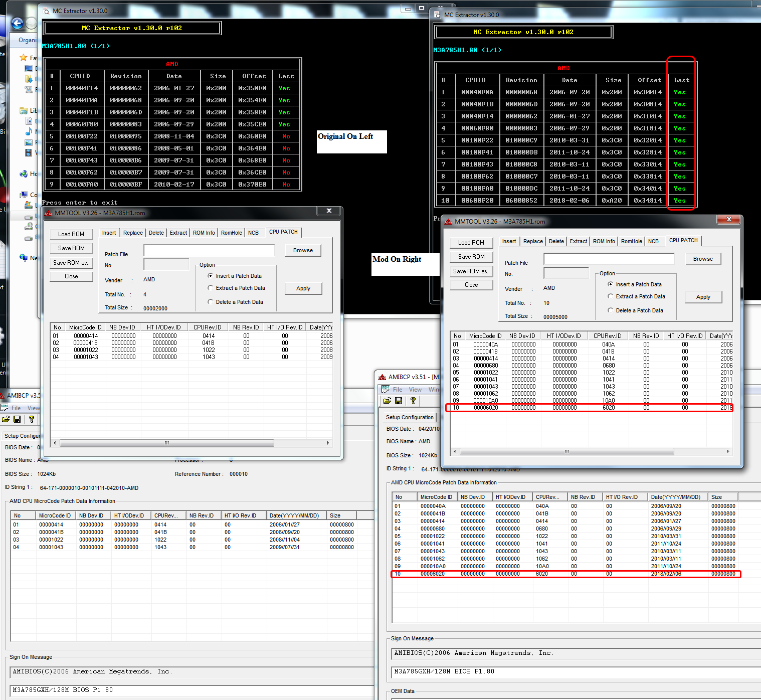Select the Network icon in Explorer sidebar
The height and width of the screenshot is (700, 761).
tap(23, 258)
